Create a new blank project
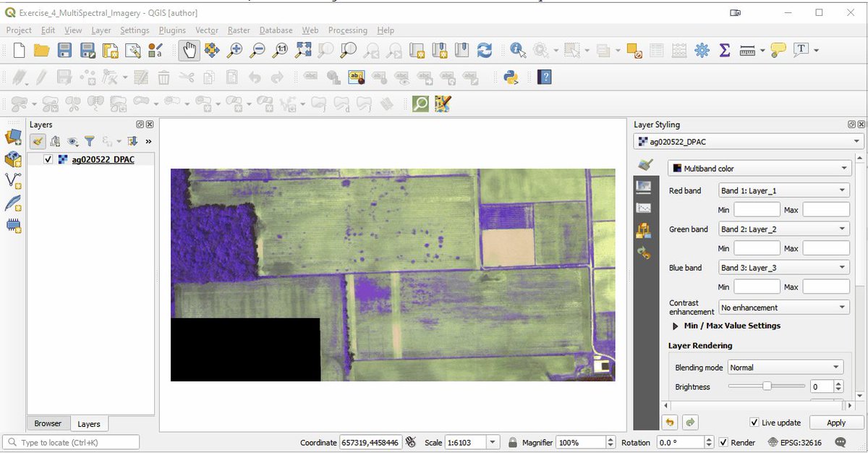 coord(20,50)
